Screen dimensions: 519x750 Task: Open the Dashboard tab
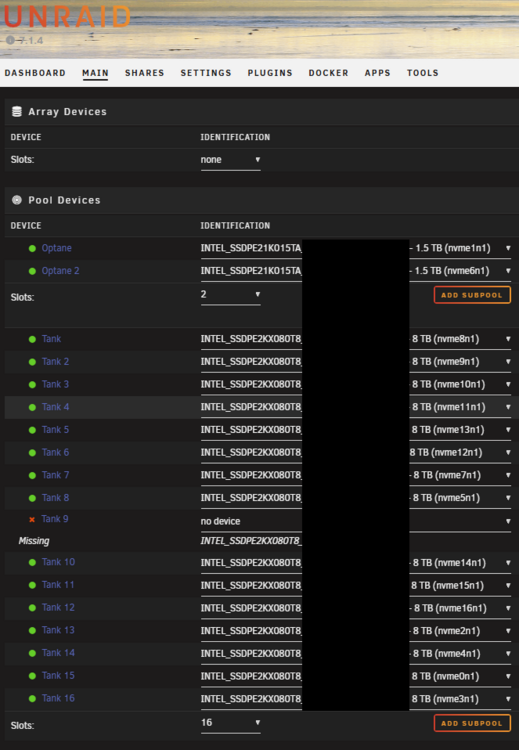(35, 73)
